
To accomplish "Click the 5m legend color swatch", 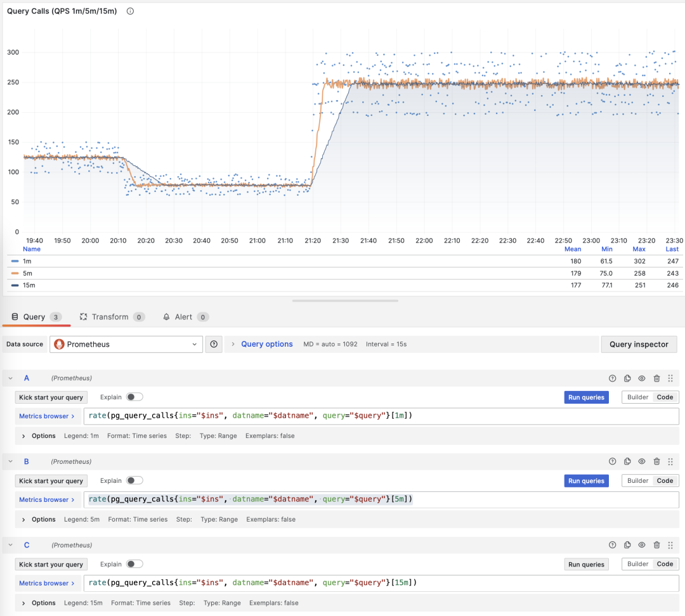I will 15,273.
